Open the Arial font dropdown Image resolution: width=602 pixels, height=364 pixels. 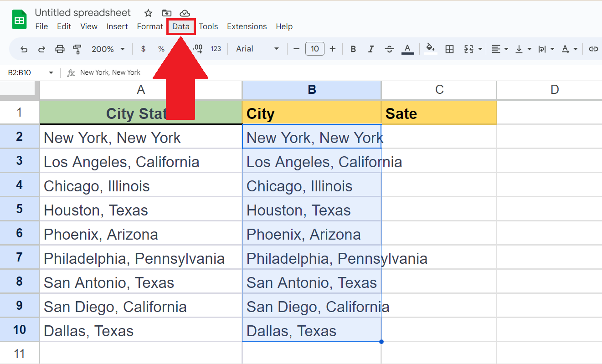pos(257,49)
